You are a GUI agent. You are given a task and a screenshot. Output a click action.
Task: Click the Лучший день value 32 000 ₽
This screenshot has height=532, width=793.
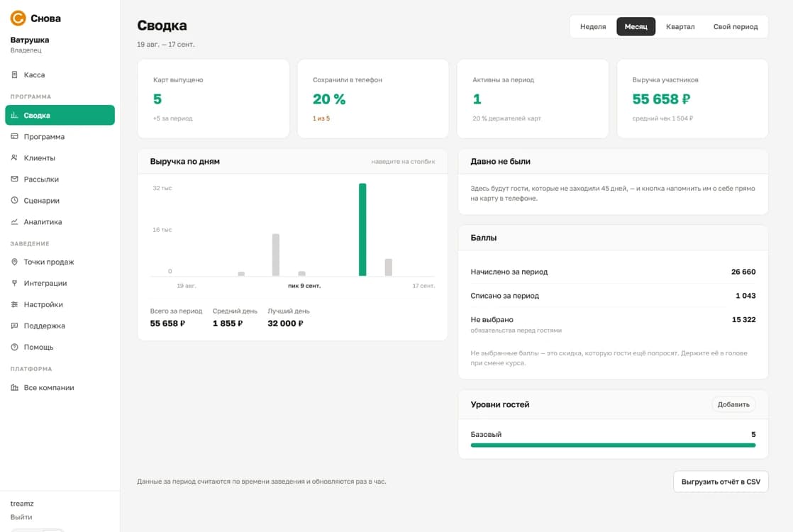click(285, 323)
